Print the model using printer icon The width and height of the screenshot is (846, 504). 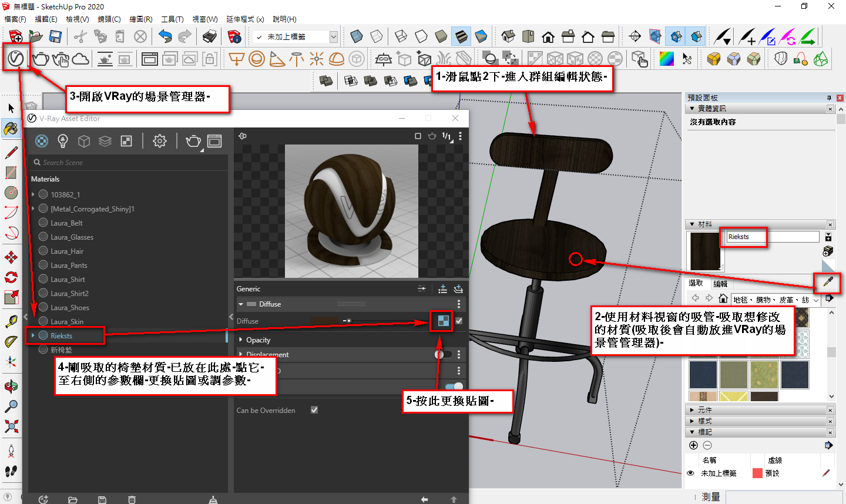[210, 37]
